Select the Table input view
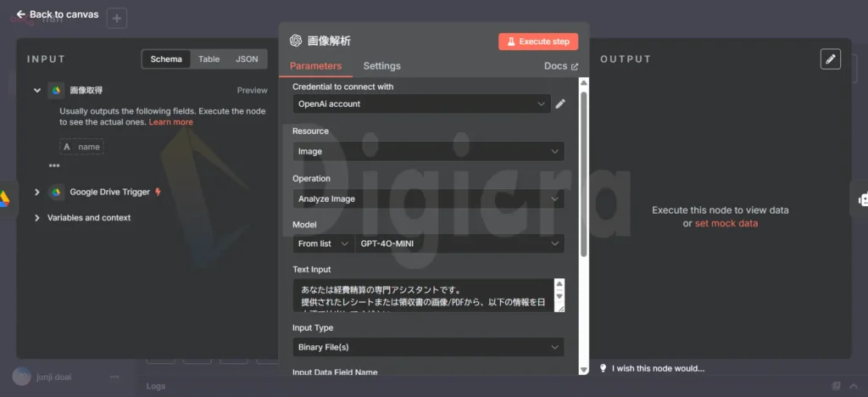 point(209,59)
